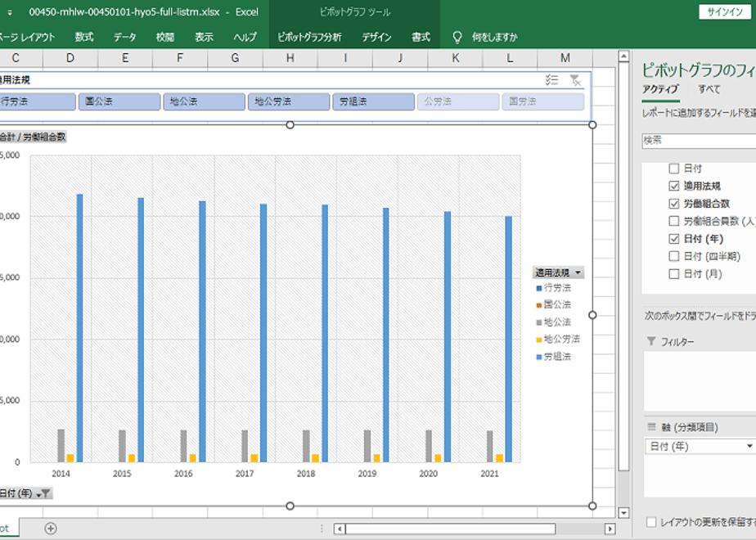Click the 2021 blue 労組法 bar
The image size is (756, 540).
click(x=509, y=339)
